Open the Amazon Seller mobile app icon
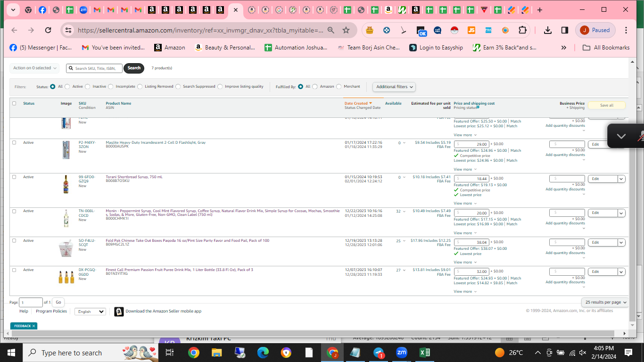 [119, 312]
